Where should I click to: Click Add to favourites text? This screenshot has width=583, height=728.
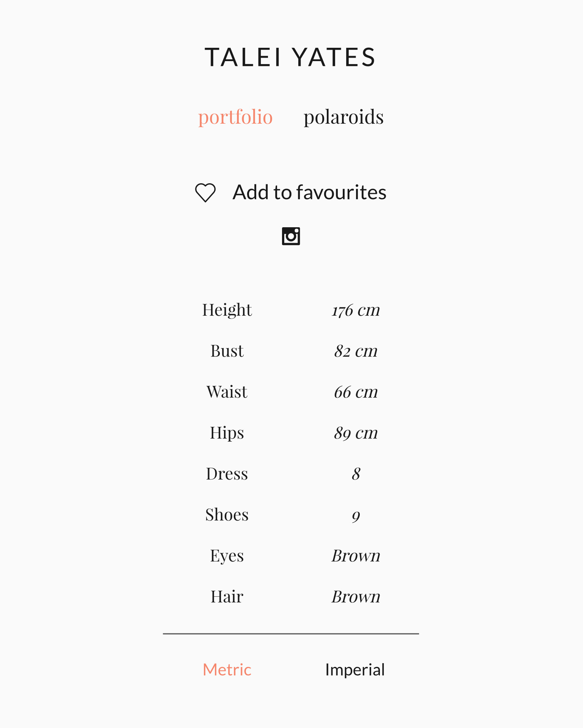tap(309, 192)
